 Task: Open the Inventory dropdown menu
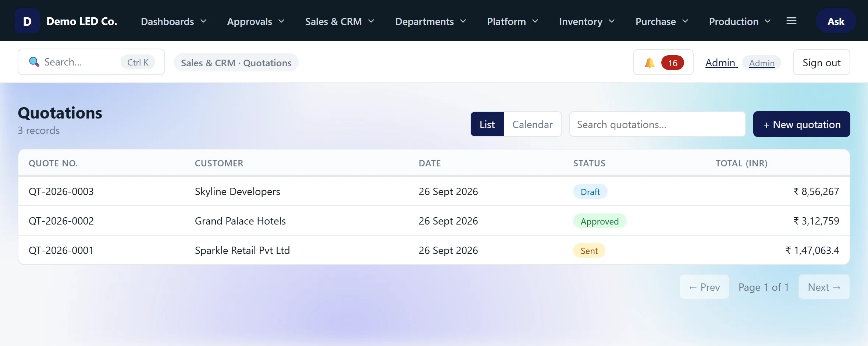(587, 21)
